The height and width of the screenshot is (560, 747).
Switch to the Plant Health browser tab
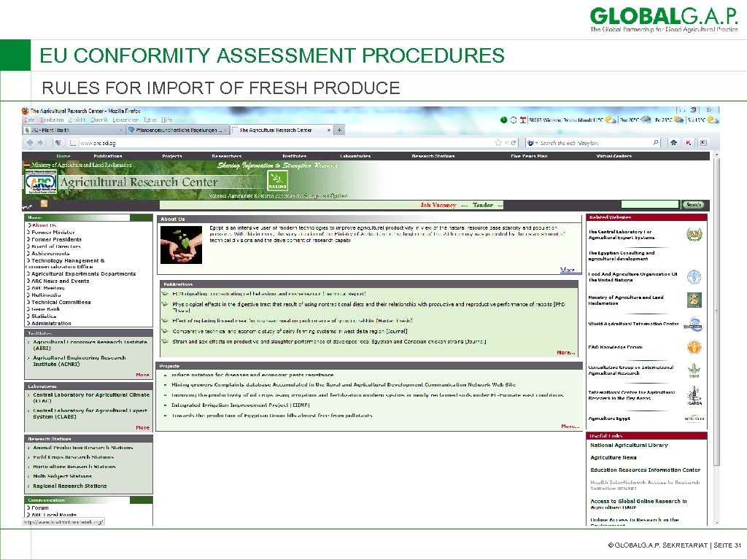click(74, 130)
